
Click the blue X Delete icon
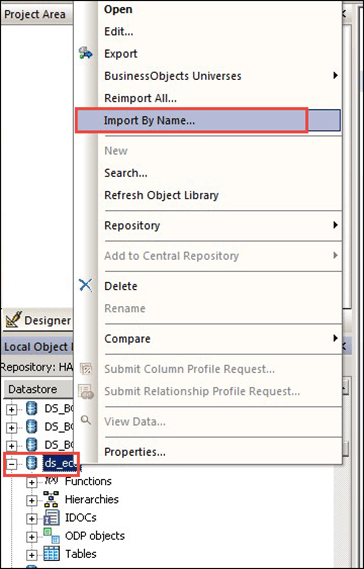(x=86, y=286)
